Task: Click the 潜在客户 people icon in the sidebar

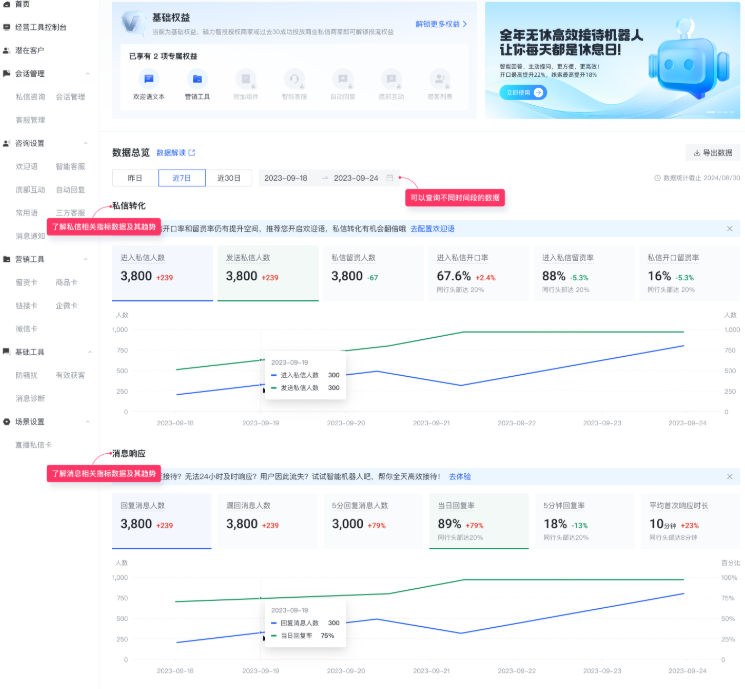Action: (x=7, y=50)
